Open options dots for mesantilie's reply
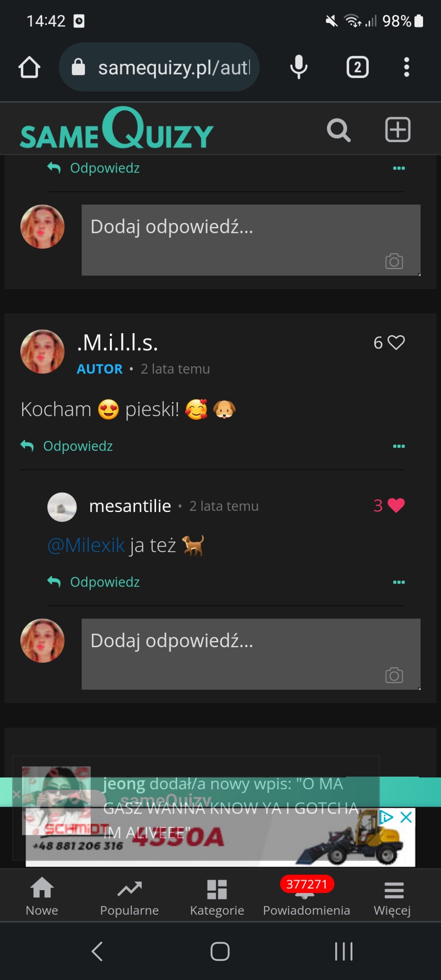Image resolution: width=441 pixels, height=980 pixels. point(399,582)
